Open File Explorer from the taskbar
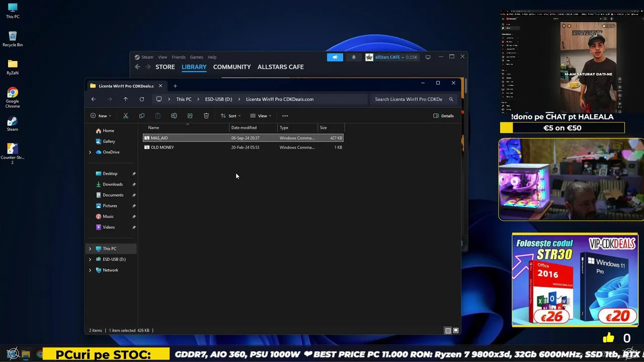 tap(26, 354)
